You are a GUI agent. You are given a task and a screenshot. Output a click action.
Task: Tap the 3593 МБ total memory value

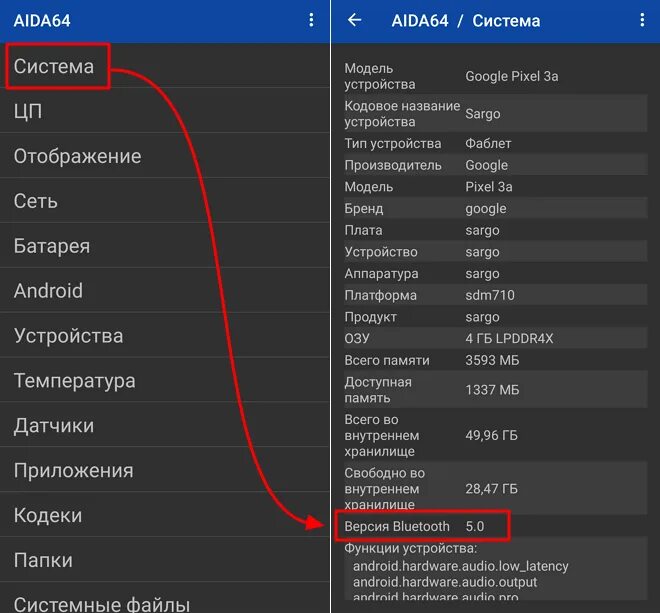pyautogui.click(x=492, y=360)
